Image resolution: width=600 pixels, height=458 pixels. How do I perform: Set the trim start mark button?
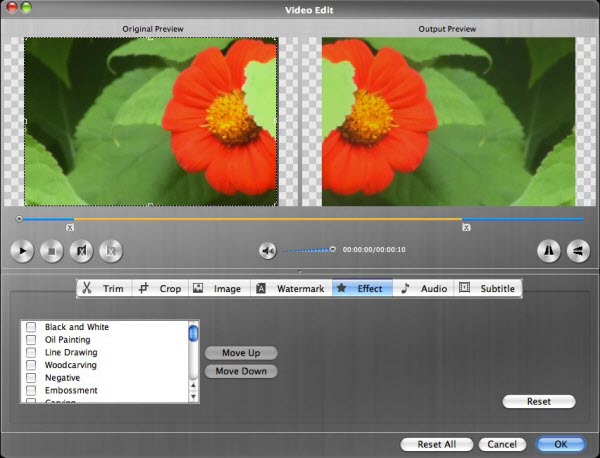pos(81,251)
